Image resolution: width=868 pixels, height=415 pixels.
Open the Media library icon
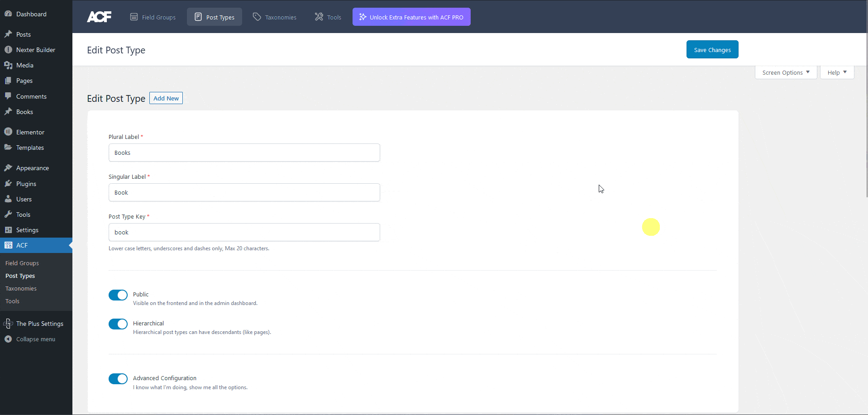point(9,65)
